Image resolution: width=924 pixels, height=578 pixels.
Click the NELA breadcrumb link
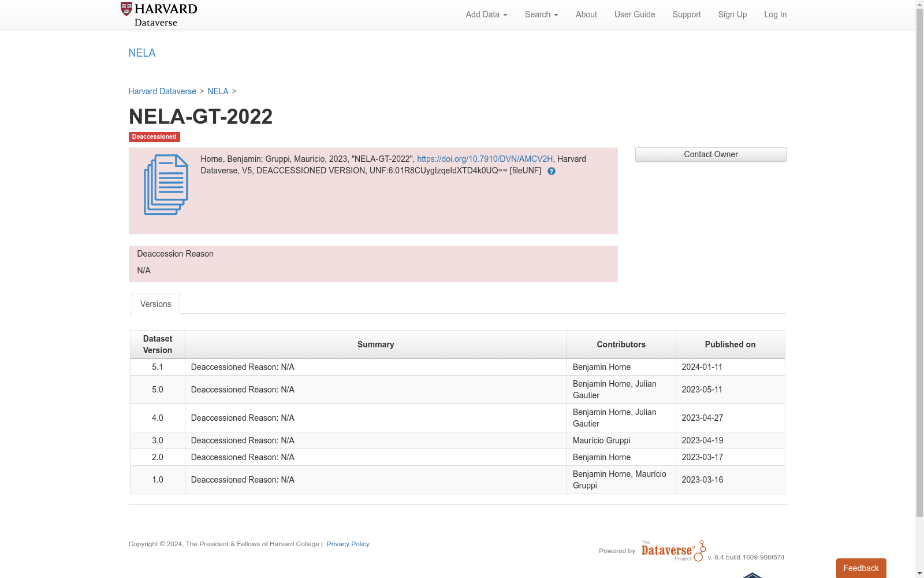point(218,91)
